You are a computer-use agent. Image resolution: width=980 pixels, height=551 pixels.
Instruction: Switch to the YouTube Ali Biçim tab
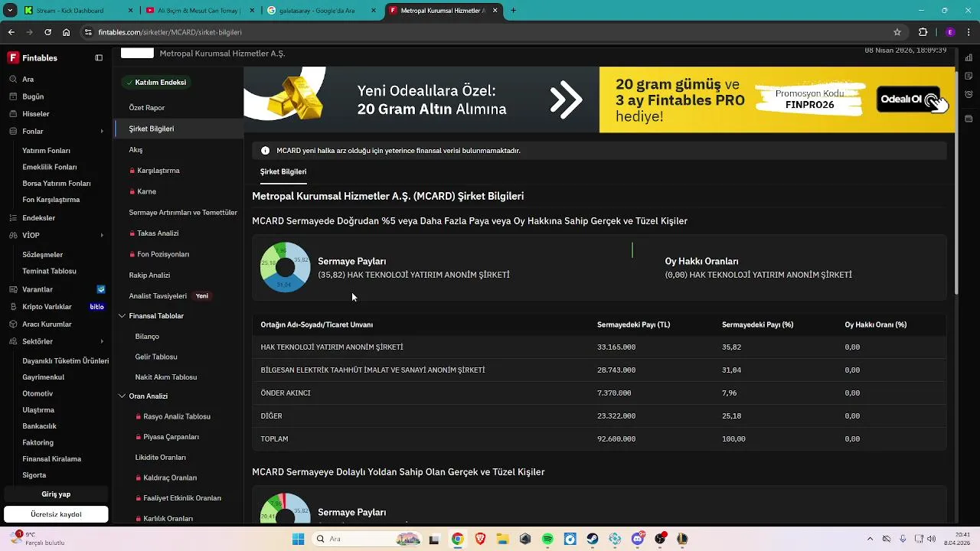[199, 11]
